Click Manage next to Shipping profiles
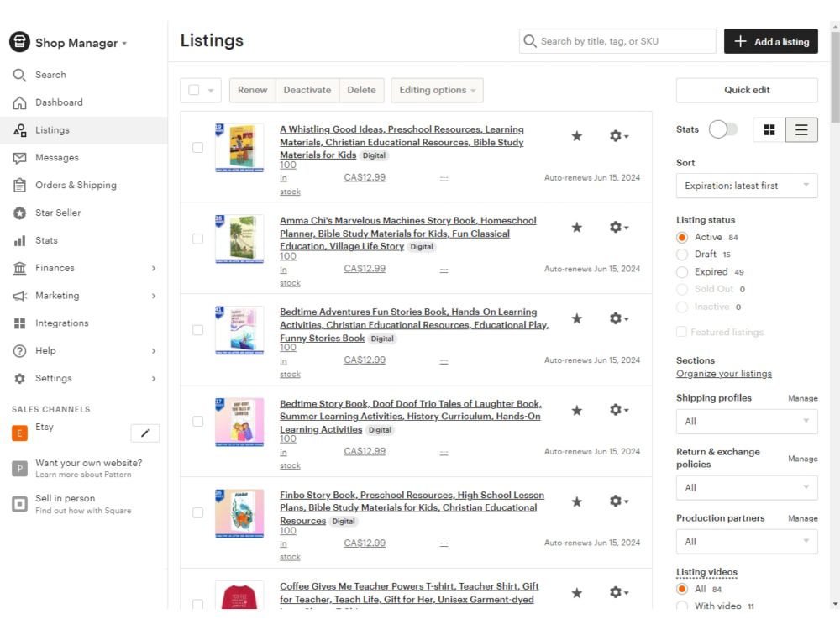 click(802, 398)
